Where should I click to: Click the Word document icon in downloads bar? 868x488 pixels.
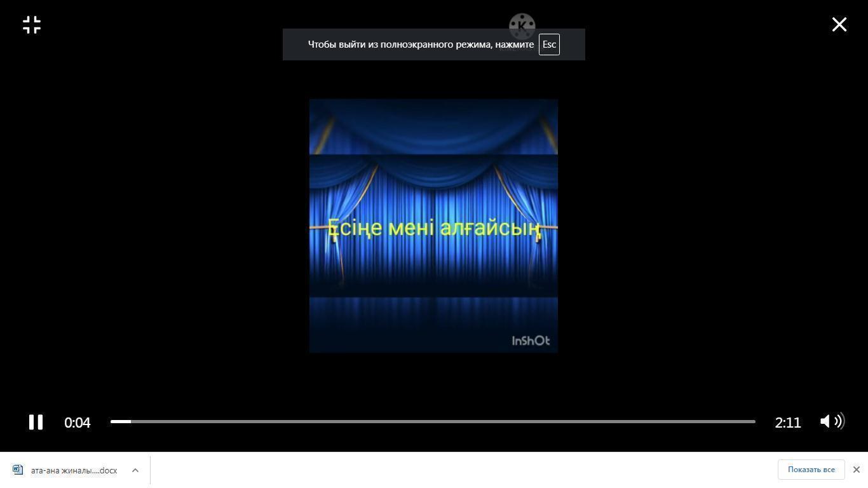[x=18, y=470]
